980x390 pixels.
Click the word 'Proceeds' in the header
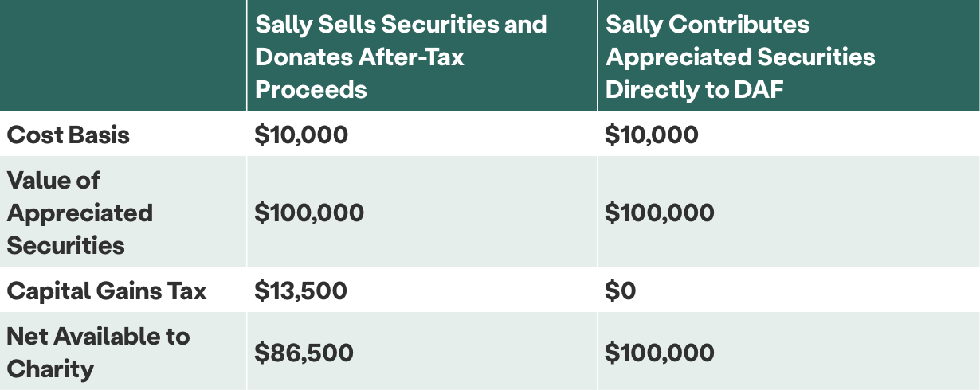(x=311, y=89)
